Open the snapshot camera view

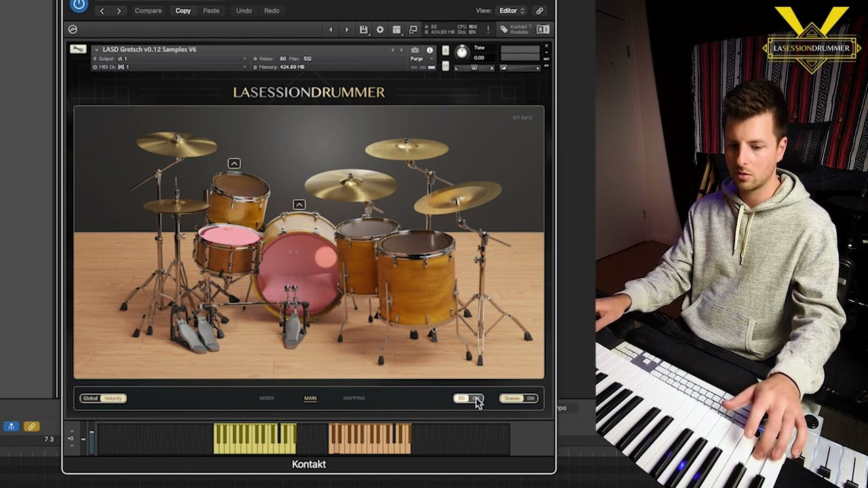point(415,50)
